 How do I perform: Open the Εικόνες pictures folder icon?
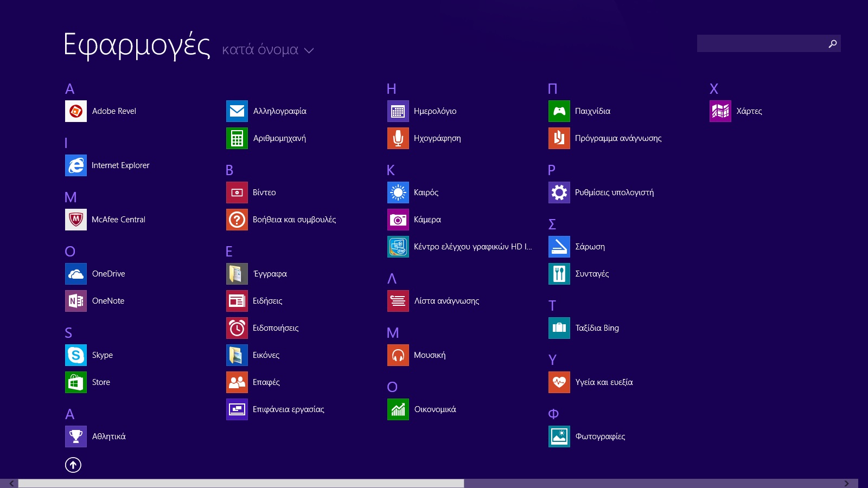pyautogui.click(x=237, y=355)
